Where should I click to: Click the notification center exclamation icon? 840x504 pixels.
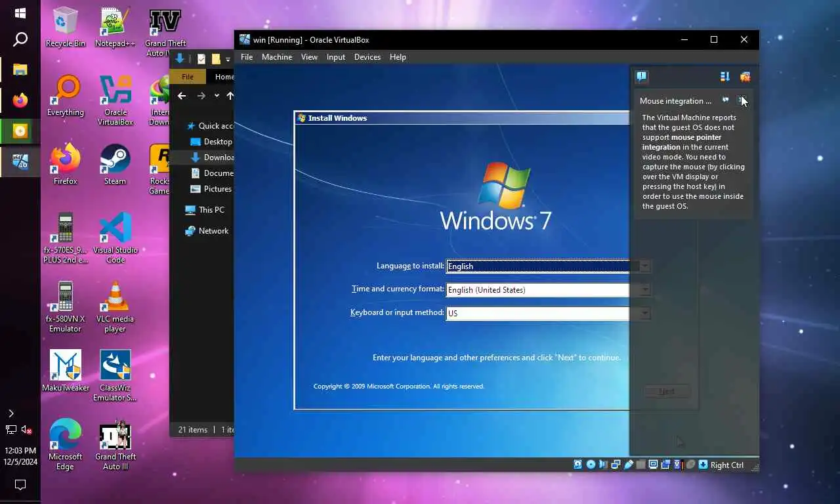(x=642, y=77)
